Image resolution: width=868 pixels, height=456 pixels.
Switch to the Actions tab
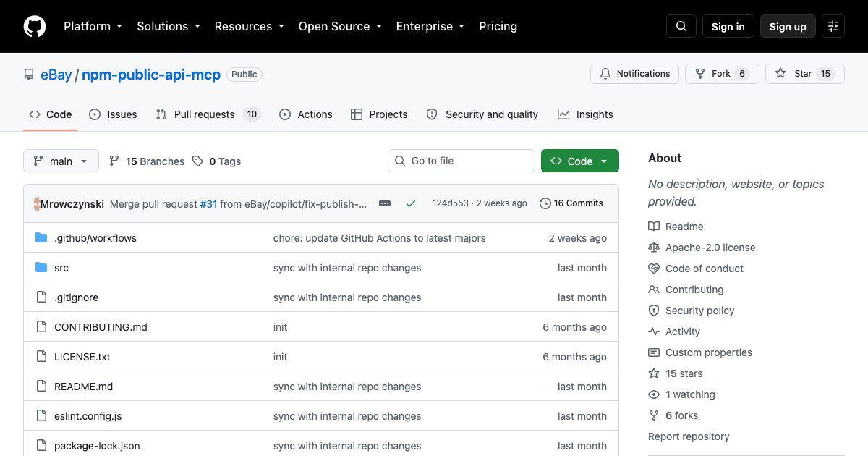[306, 114]
